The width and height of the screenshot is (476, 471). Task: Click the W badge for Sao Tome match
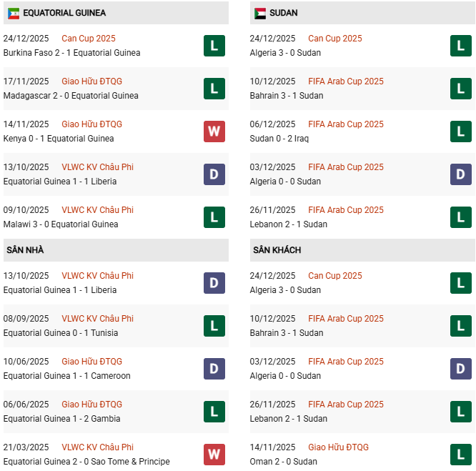(214, 455)
